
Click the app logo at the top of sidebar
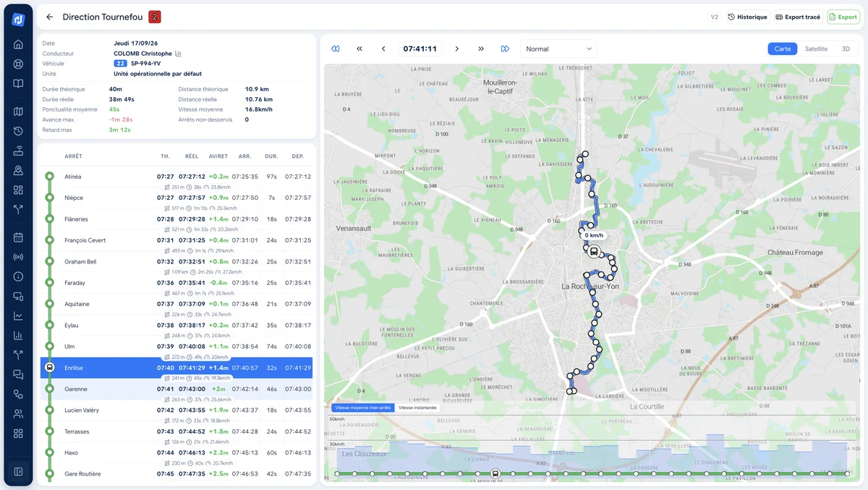pos(18,20)
